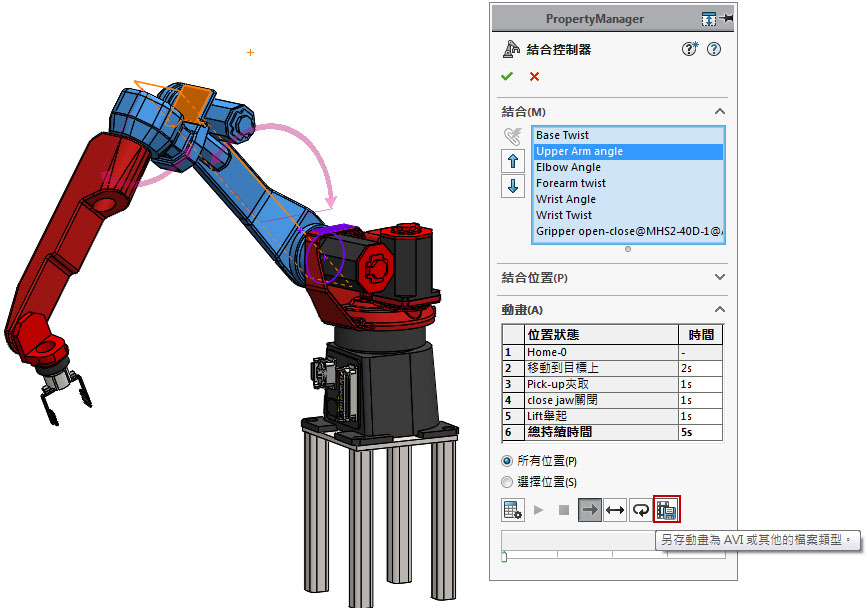The width and height of the screenshot is (867, 608).
Task: Pin the PropertyManager panel
Action: click(x=727, y=19)
